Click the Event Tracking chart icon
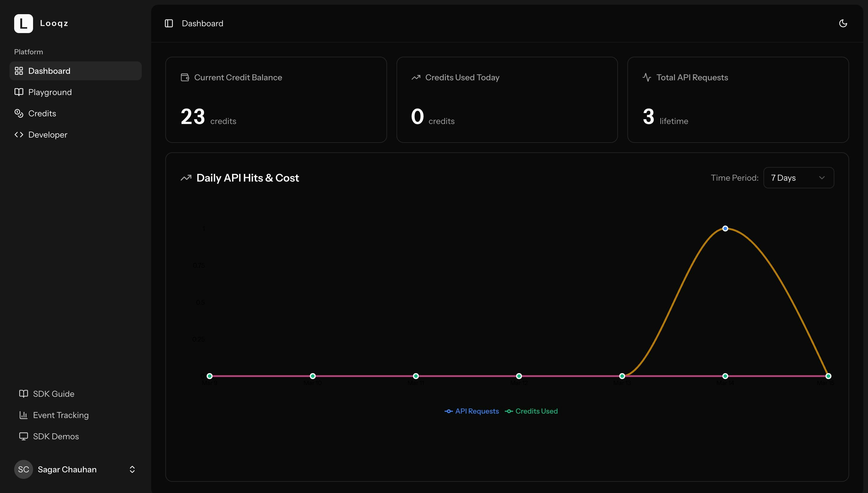 point(23,415)
